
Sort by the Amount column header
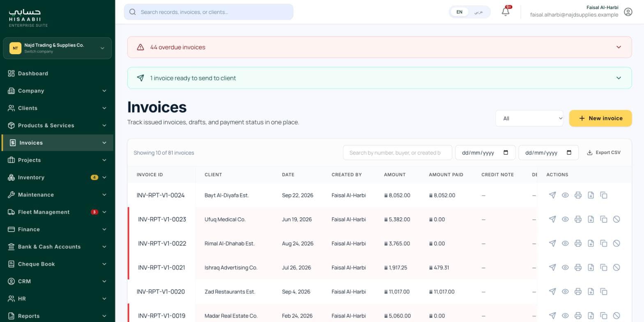click(x=395, y=175)
